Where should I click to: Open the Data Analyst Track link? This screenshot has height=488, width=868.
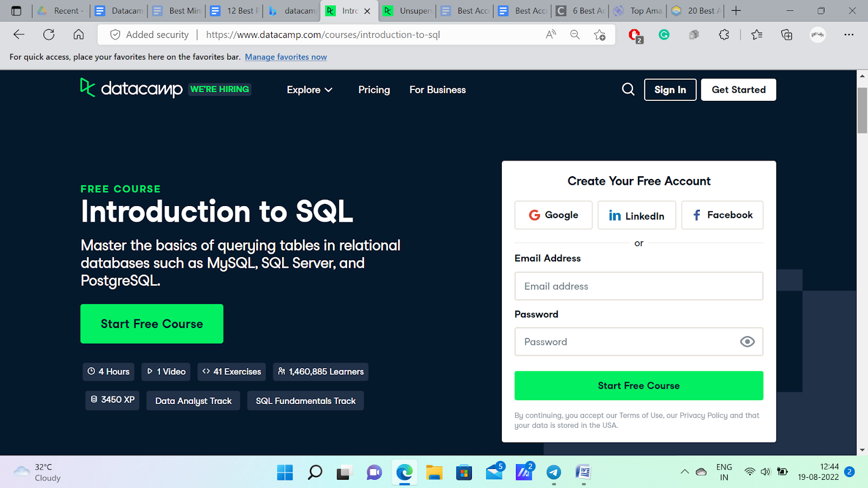click(x=193, y=401)
